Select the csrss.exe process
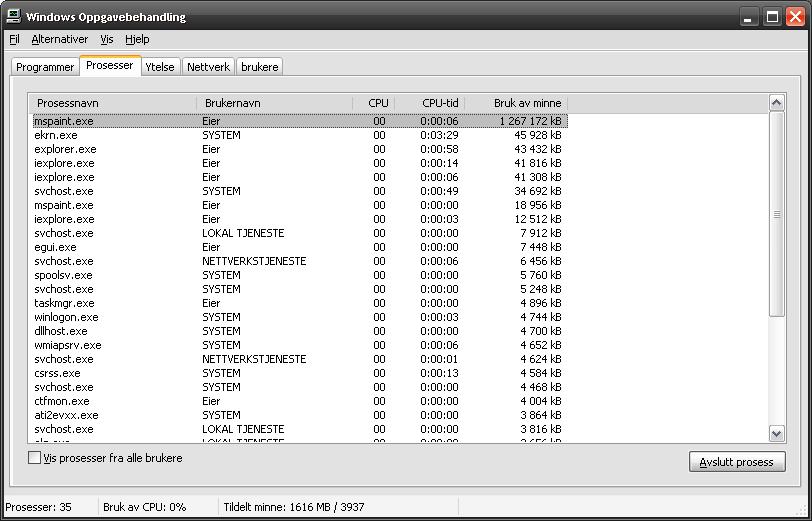The height and width of the screenshot is (521, 812). [x=300, y=373]
